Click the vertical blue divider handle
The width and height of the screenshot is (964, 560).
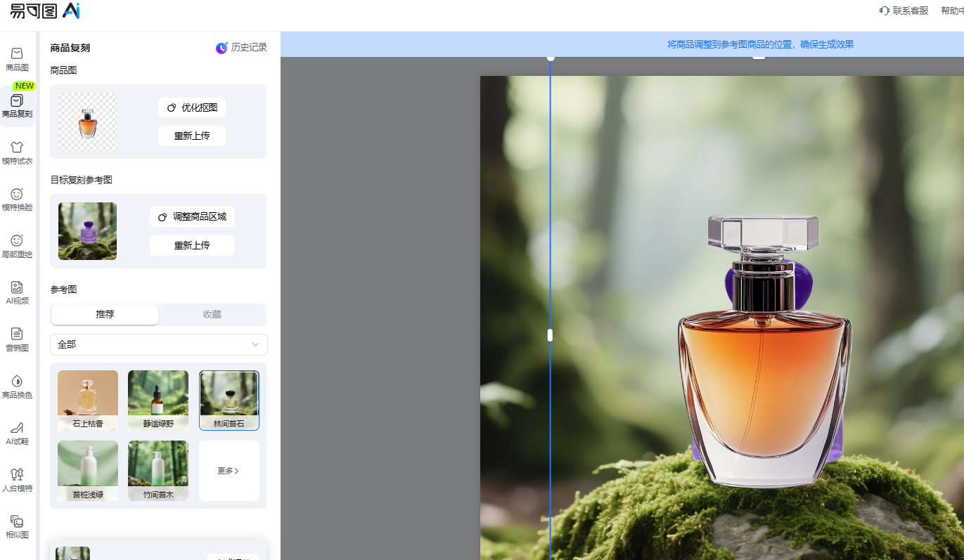tap(550, 335)
